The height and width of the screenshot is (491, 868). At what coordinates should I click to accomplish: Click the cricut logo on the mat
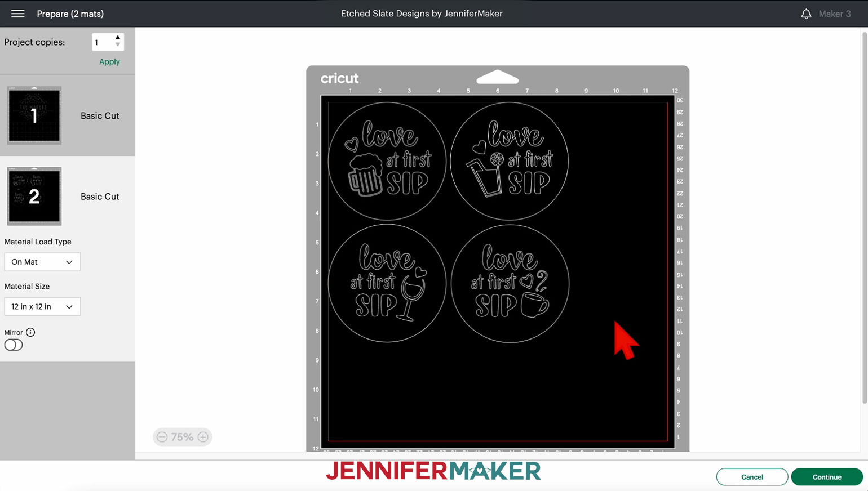(x=339, y=78)
